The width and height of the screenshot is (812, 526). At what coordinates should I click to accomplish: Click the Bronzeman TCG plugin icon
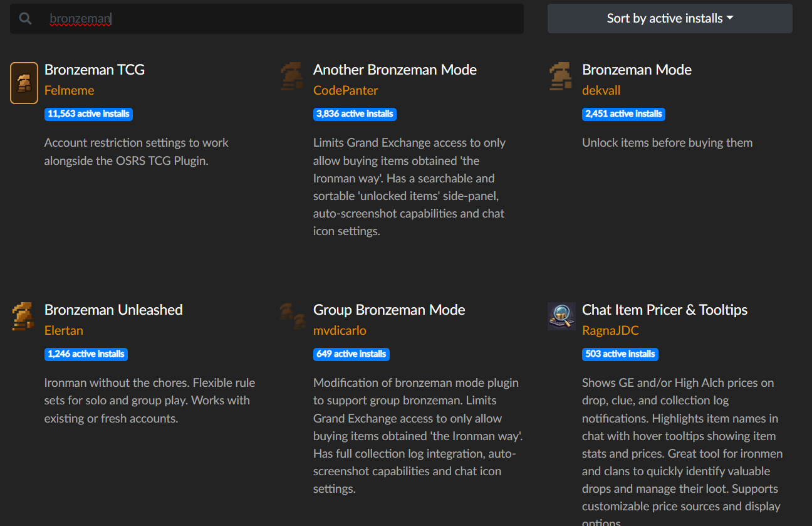coord(24,83)
